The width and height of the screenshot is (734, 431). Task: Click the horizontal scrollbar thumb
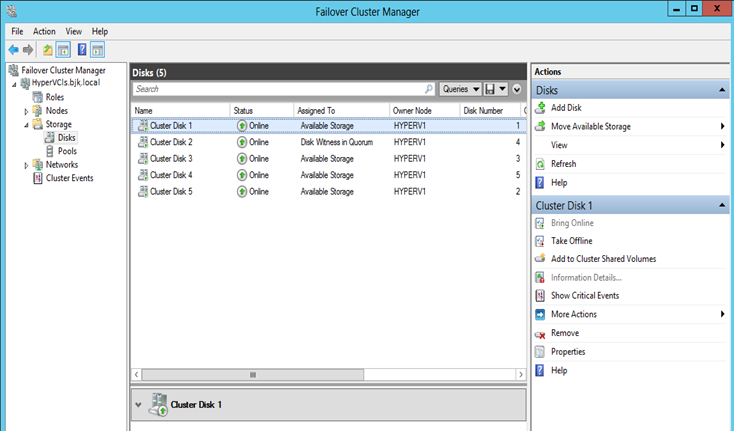[x=253, y=375]
